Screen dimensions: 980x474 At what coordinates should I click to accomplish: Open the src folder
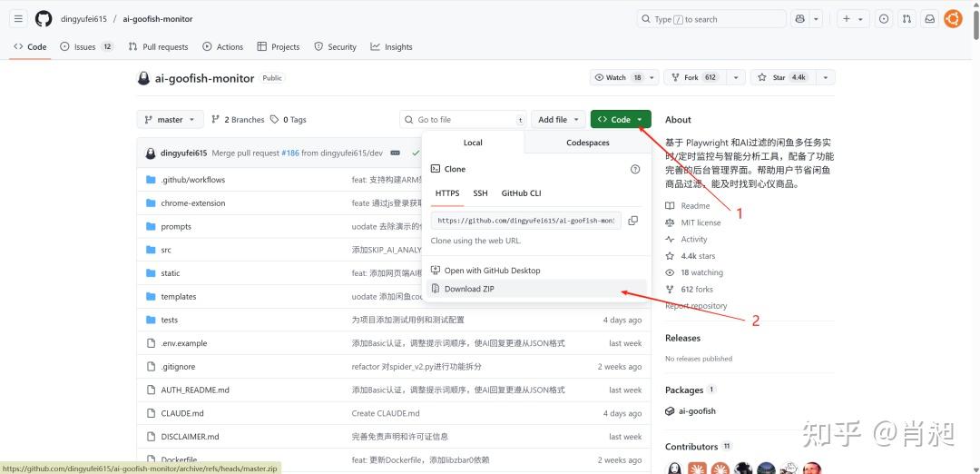click(x=166, y=250)
